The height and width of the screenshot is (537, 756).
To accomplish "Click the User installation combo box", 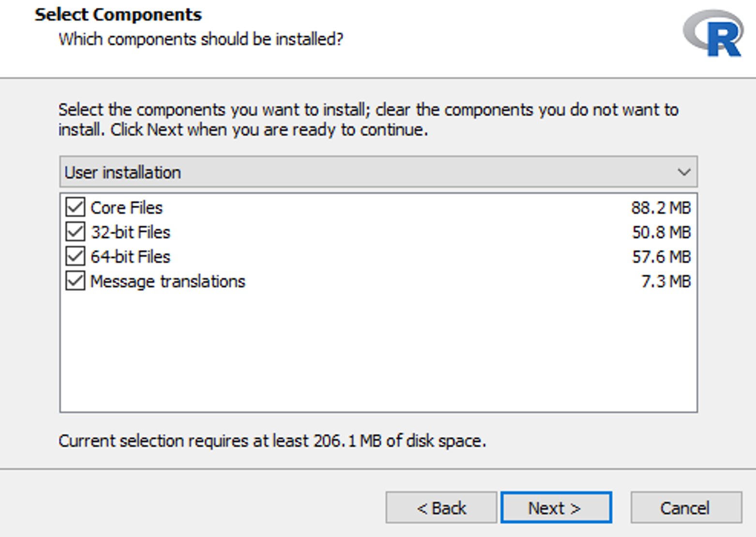I will coord(339,172).
